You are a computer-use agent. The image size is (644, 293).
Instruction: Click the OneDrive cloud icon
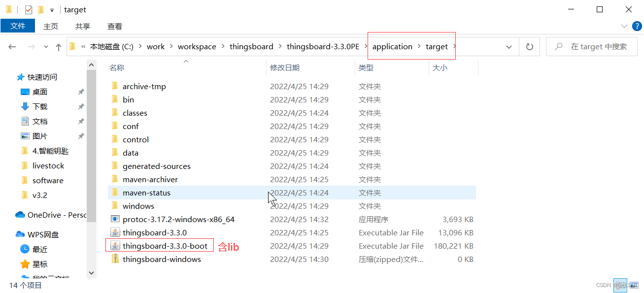click(20, 215)
